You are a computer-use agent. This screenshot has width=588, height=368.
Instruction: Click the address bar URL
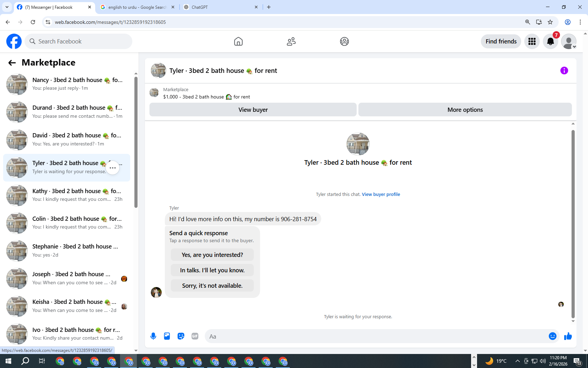tap(110, 22)
